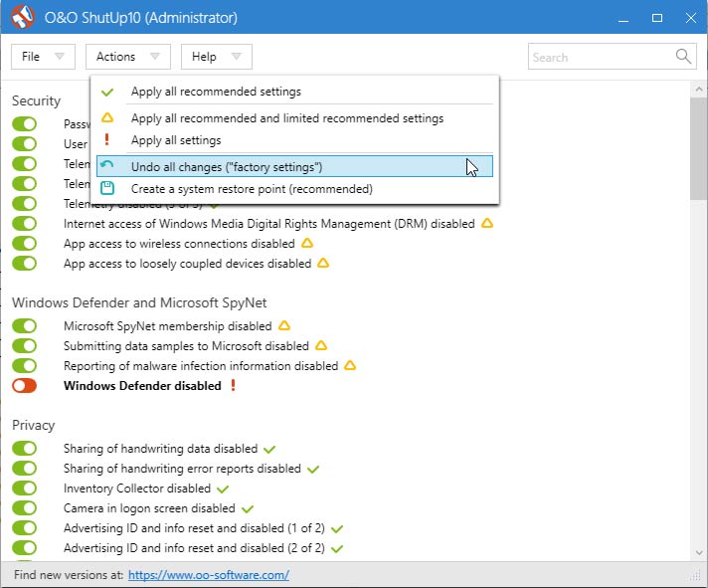Click green check beside Sharing of handwriting data
The width and height of the screenshot is (708, 588).
[x=269, y=450]
